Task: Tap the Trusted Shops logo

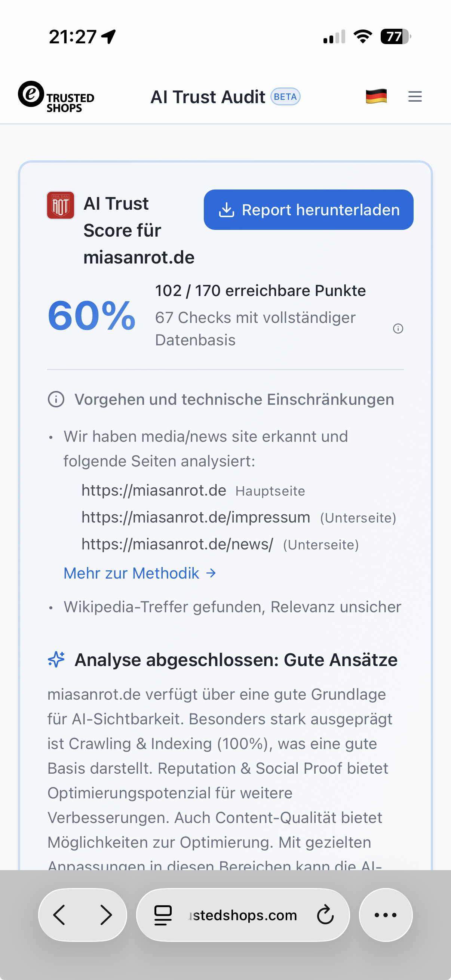Action: tap(56, 97)
